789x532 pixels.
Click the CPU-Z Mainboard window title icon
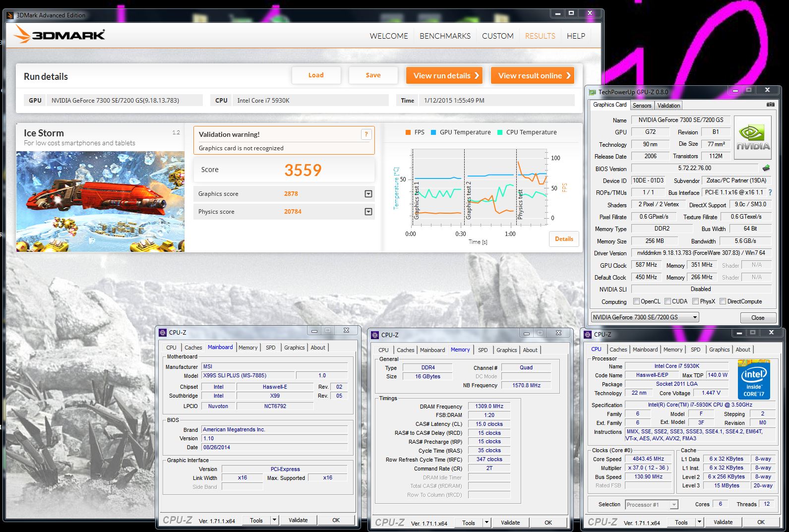(163, 333)
